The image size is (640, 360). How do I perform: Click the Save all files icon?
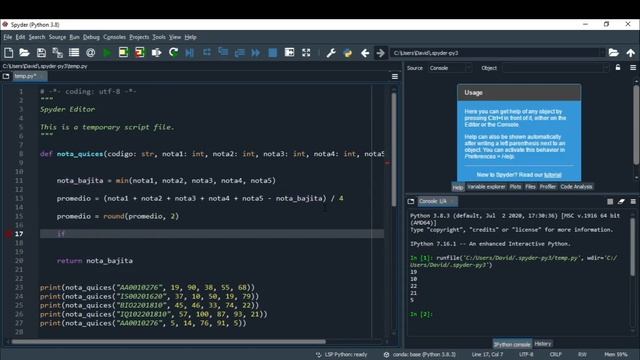coord(58,53)
